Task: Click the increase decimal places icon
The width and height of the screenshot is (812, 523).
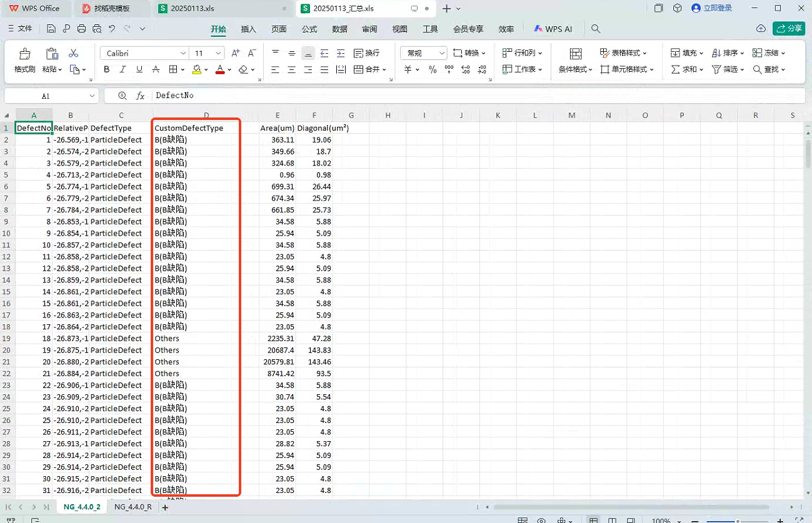Action: [x=466, y=69]
